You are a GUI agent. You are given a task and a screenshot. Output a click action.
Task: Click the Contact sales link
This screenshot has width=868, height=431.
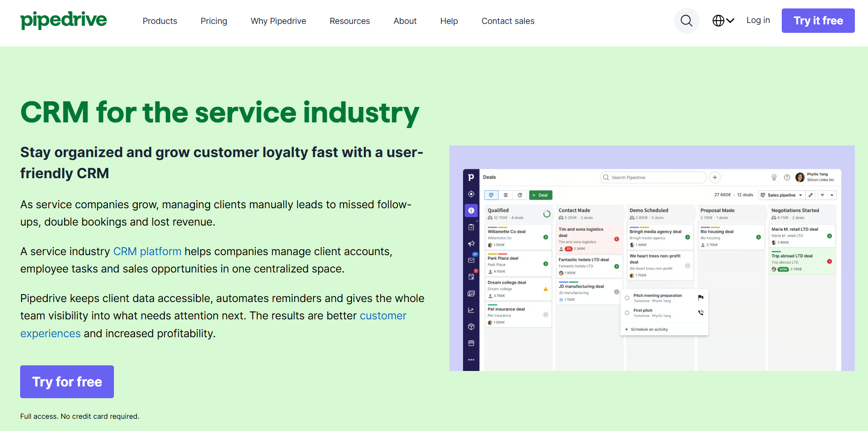click(x=508, y=21)
